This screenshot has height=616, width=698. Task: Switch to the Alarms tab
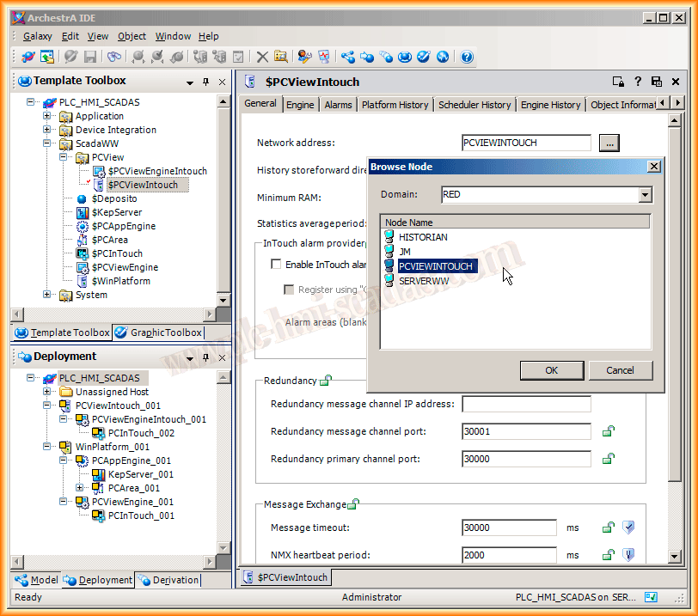[x=338, y=105]
